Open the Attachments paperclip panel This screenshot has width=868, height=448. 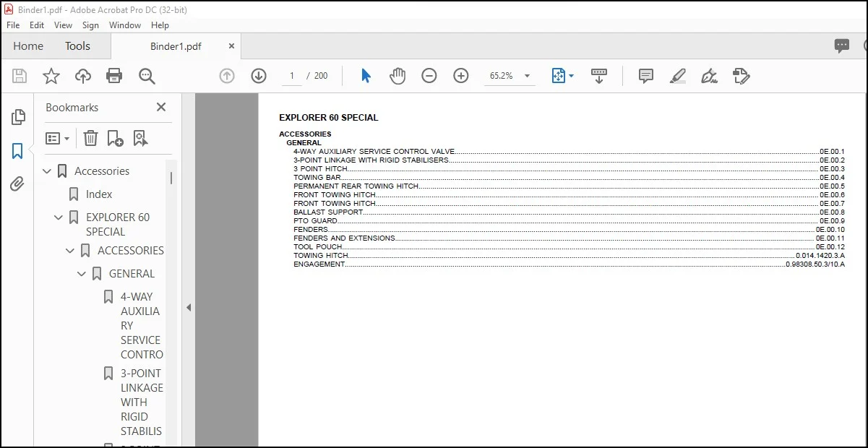point(18,184)
